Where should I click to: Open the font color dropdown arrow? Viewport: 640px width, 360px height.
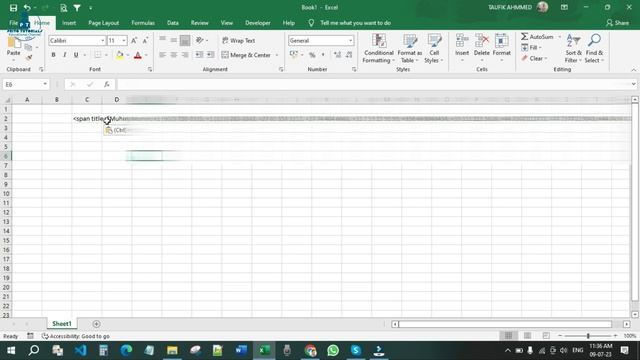[146, 55]
